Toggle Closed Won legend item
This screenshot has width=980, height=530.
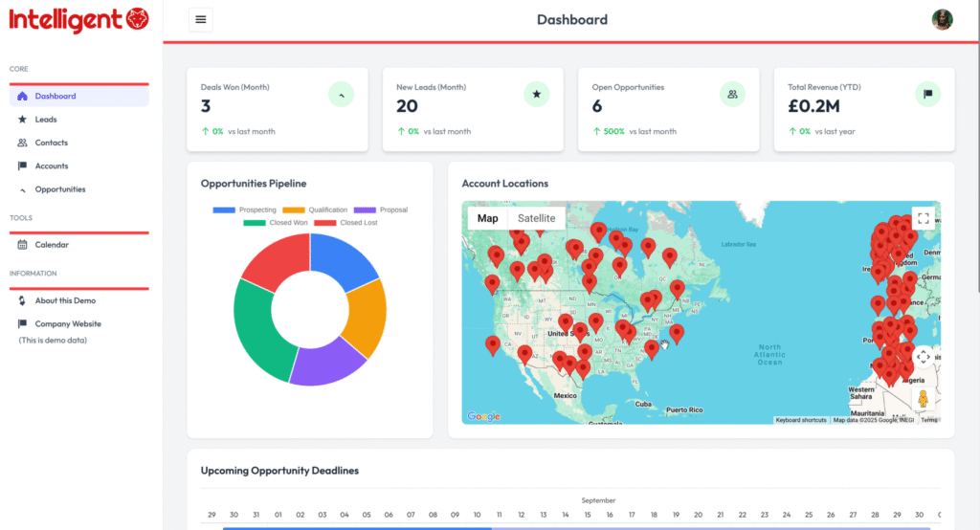tap(276, 223)
